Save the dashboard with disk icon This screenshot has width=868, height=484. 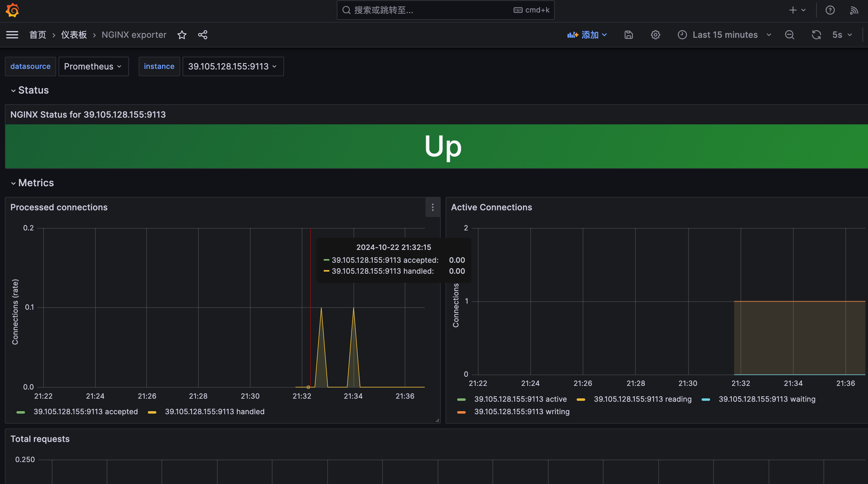[x=628, y=35]
